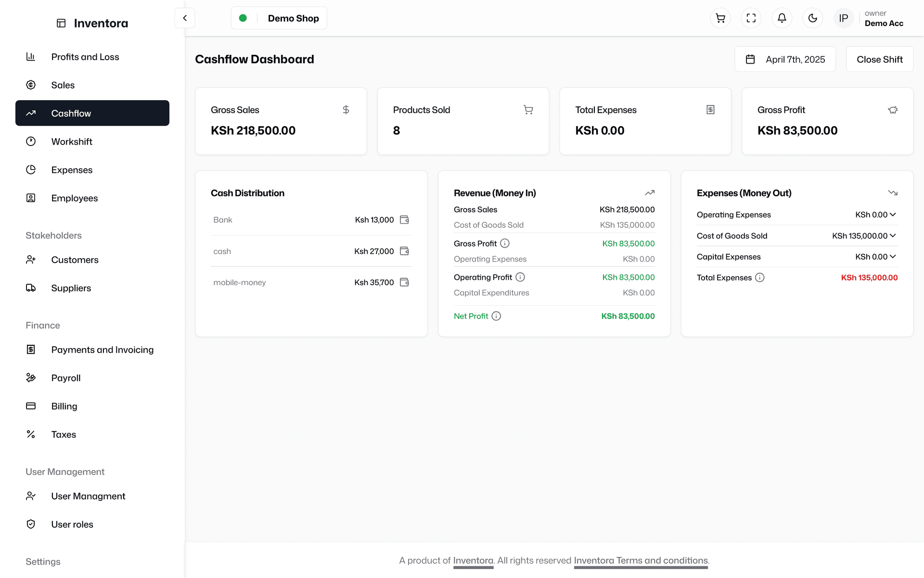
Task: Open the April 7th, 2025 date picker
Action: pyautogui.click(x=785, y=59)
